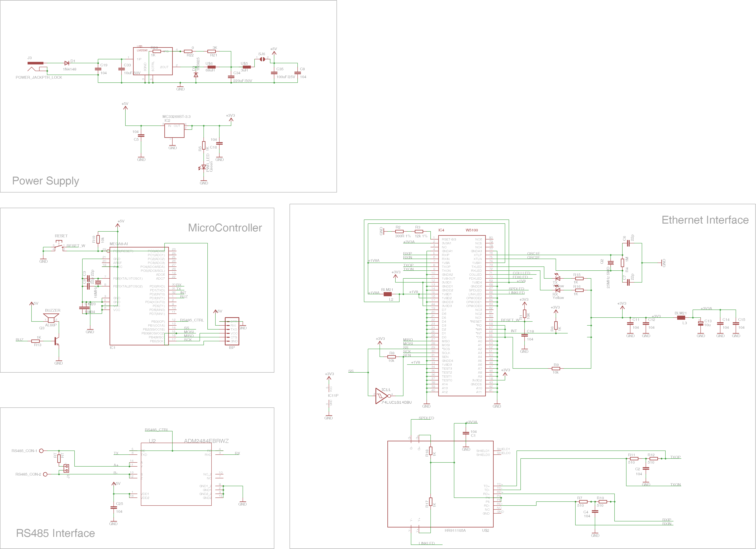Select the "IC11P" power symbol label
This screenshot has height=549, width=756.
(333, 395)
